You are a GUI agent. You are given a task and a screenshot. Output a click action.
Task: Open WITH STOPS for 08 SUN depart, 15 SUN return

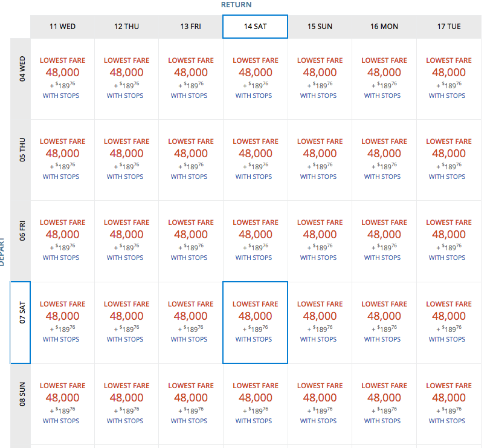coord(318,421)
